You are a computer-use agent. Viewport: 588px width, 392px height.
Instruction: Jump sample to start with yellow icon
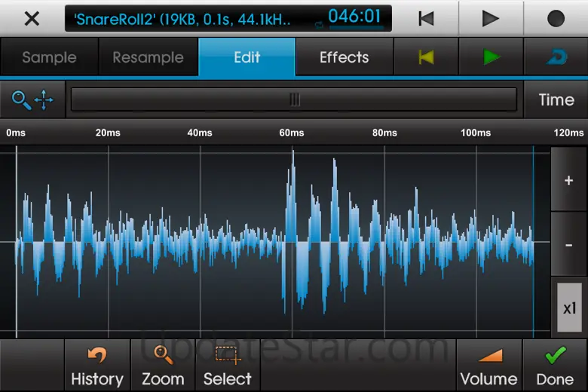click(426, 57)
